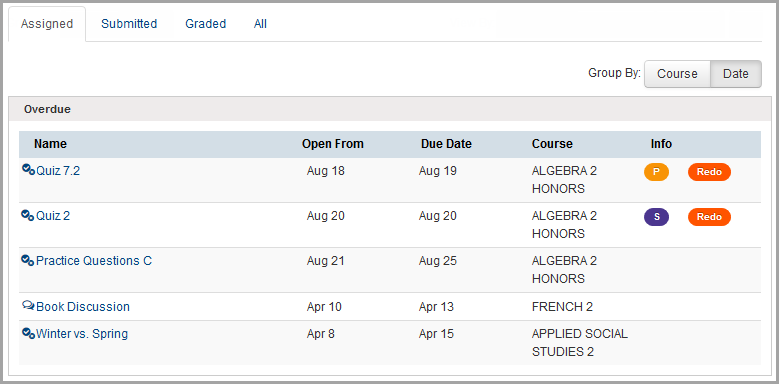Click the orange P badge for Quiz 7.2

tap(656, 172)
